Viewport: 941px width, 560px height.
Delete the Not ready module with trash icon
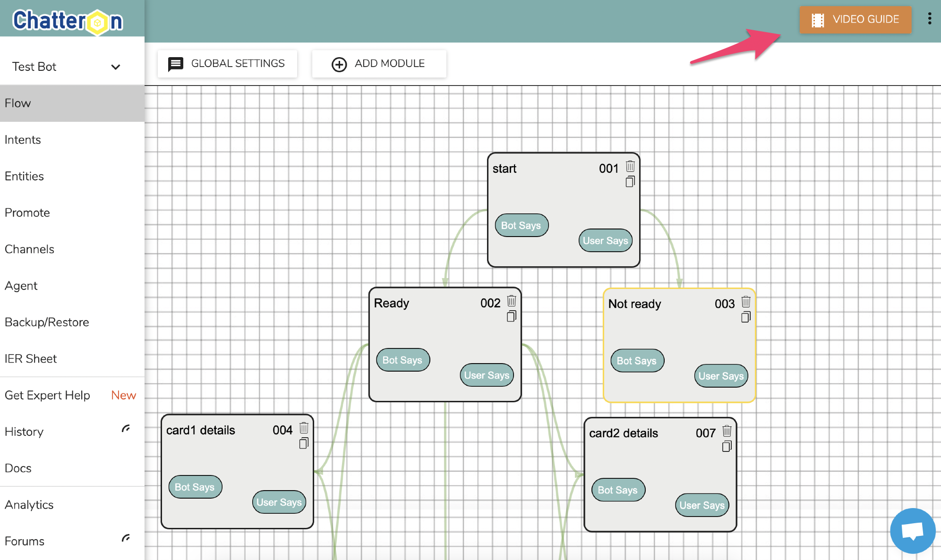(746, 302)
